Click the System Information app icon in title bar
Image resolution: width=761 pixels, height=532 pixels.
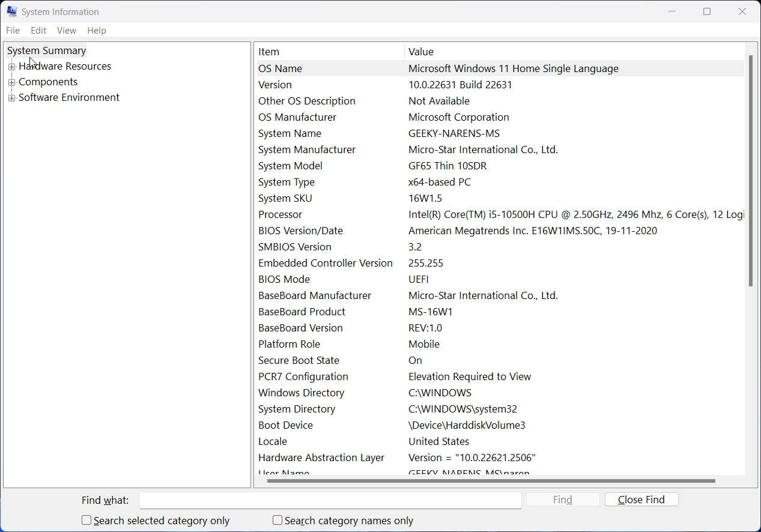click(x=11, y=11)
